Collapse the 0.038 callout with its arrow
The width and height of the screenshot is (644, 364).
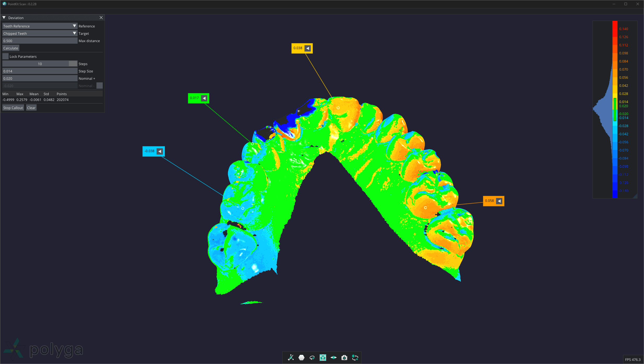point(308,48)
